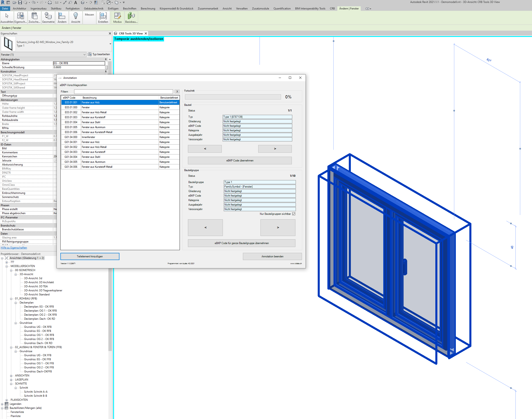Close the Eigenschaften palette with X
The width and height of the screenshot is (532, 419).
[110, 33]
